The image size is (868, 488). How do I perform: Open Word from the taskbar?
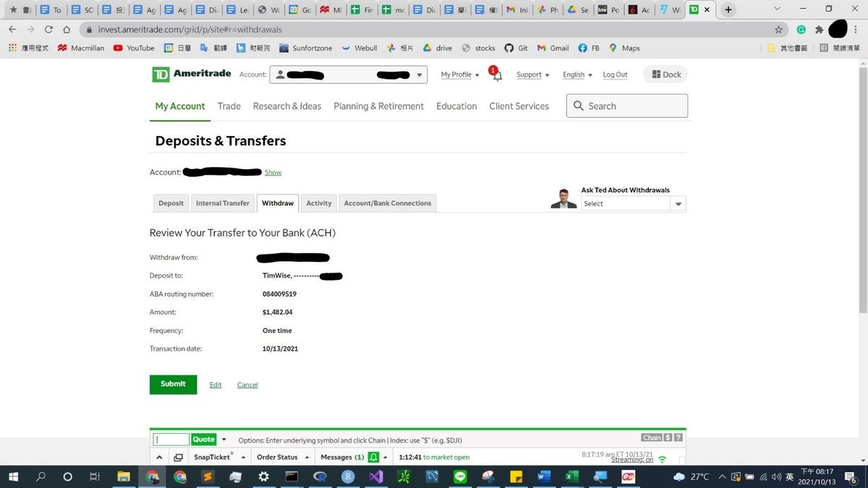click(544, 476)
